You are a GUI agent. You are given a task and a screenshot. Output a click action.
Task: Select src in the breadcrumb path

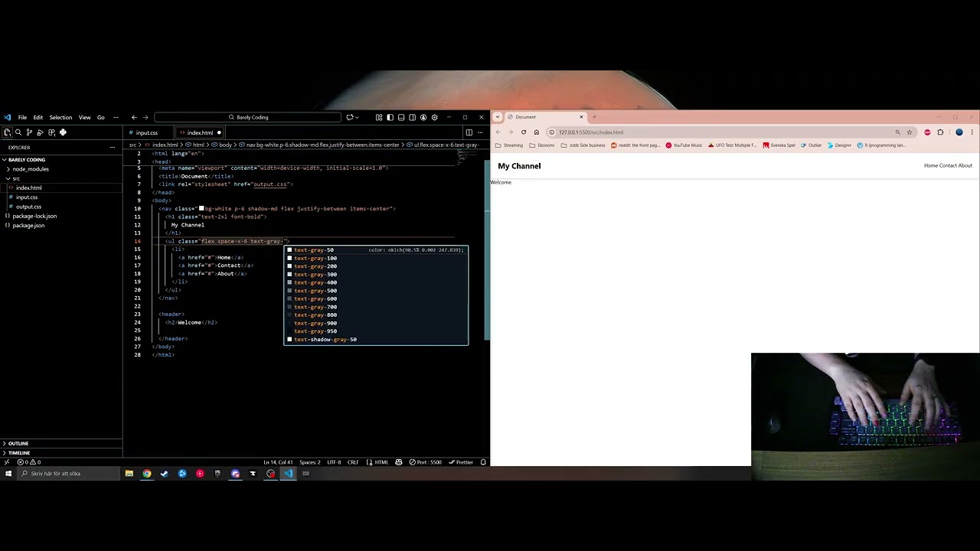(x=132, y=145)
